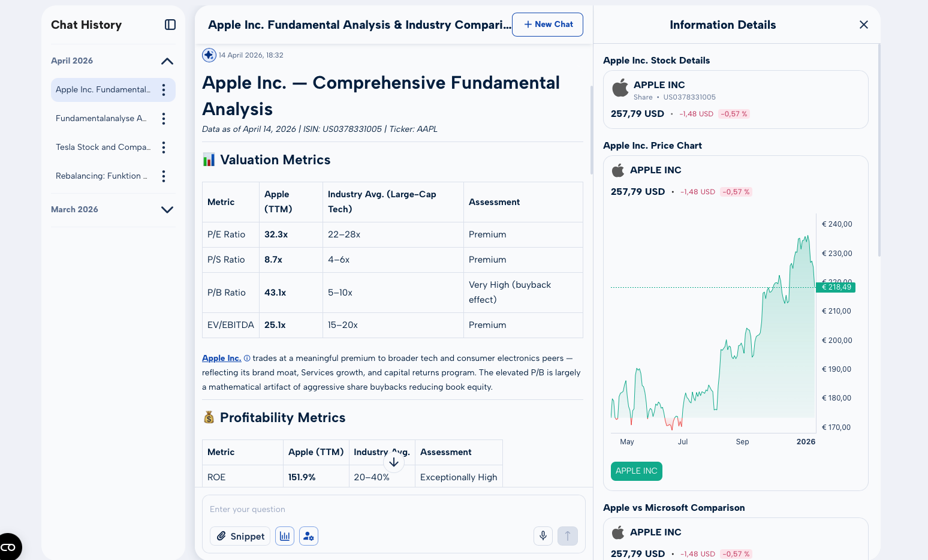
Task: Click the send message arrow icon
Action: [567, 535]
